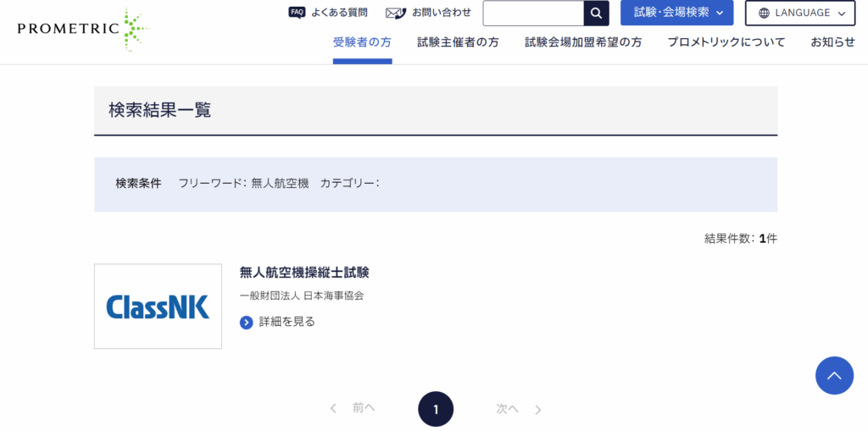Focus the header search text field
Viewport: 868px width, 431px height.
[x=533, y=14]
